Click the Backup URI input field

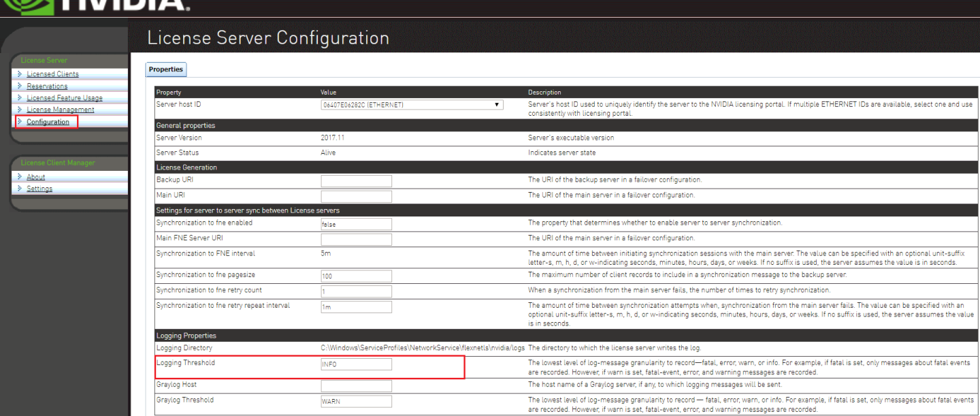[356, 181]
